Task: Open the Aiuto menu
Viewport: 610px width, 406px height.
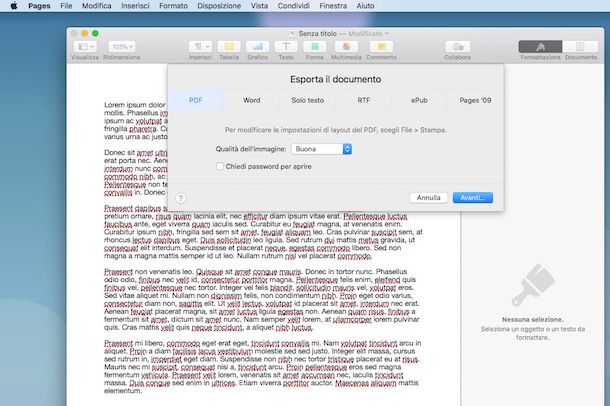Action: click(365, 6)
